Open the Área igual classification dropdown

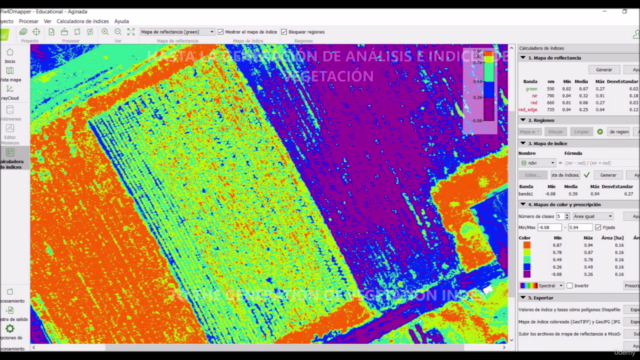pyautogui.click(x=593, y=216)
